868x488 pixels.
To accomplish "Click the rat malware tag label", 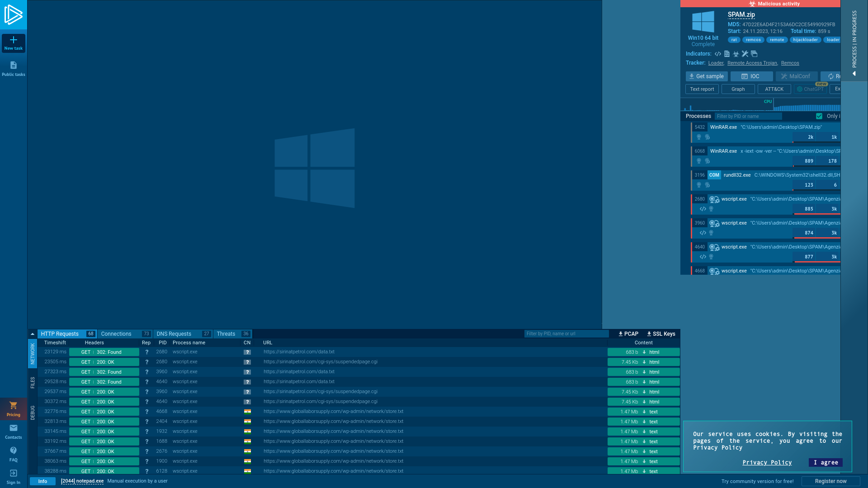I will (x=734, y=39).
